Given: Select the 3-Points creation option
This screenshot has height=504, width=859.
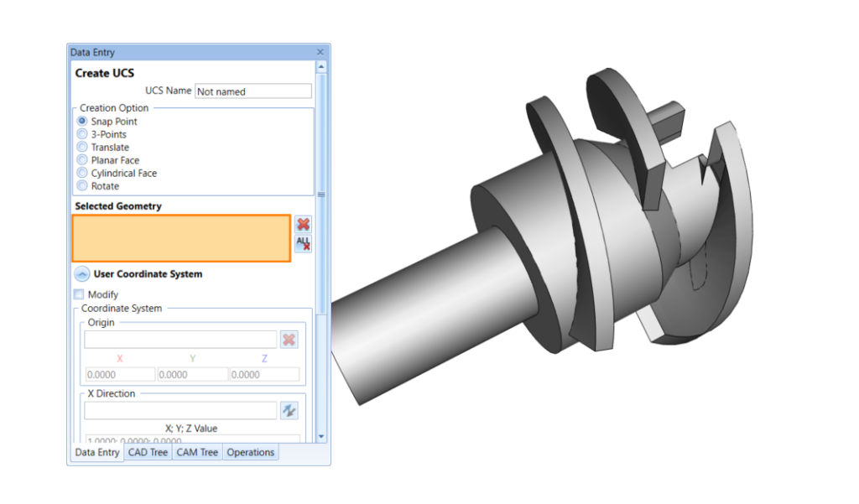Looking at the screenshot, I should tap(81, 134).
